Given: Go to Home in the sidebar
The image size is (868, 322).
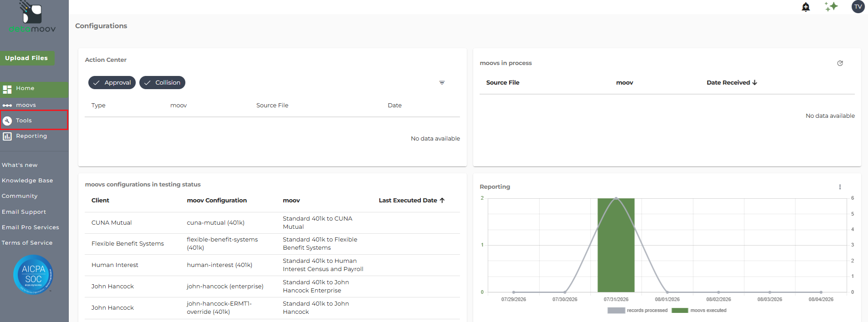Looking at the screenshot, I should [34, 89].
